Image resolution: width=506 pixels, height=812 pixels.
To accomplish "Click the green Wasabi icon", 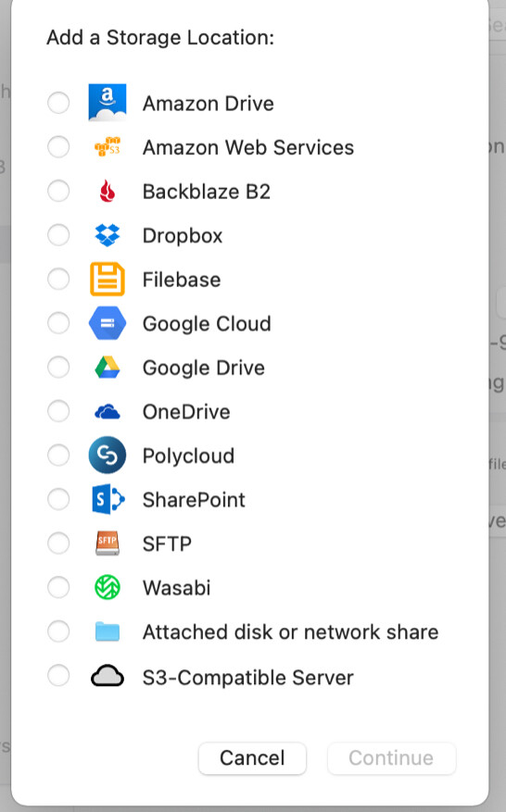I will [108, 587].
